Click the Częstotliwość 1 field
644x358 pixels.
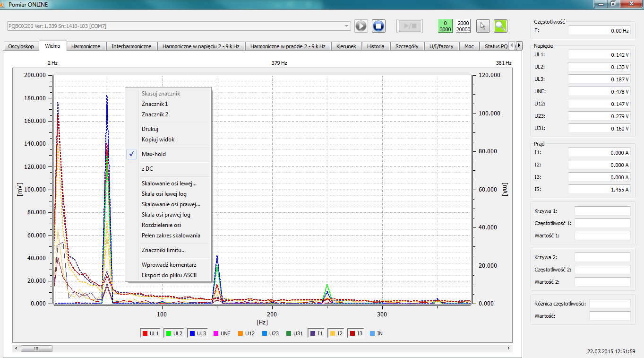coord(602,223)
